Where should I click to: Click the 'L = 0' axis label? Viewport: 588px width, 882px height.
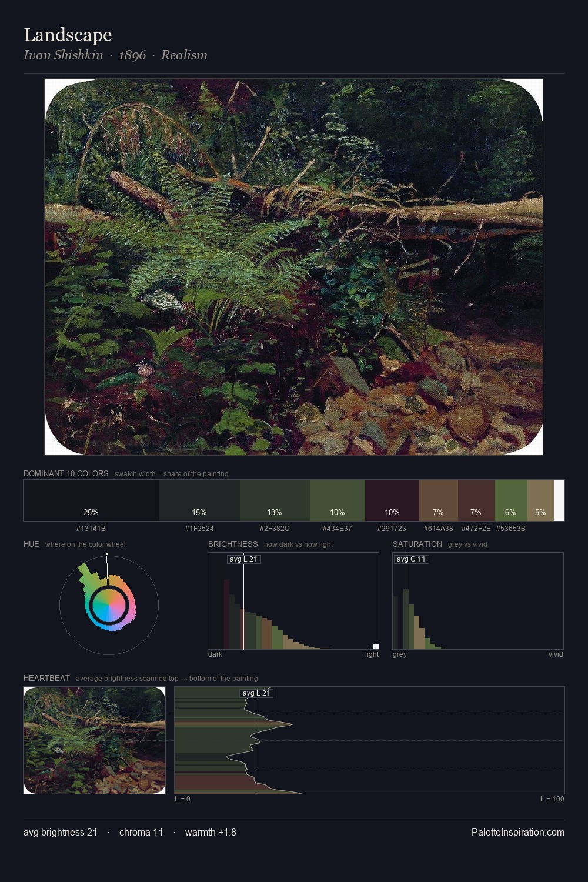pyautogui.click(x=182, y=799)
